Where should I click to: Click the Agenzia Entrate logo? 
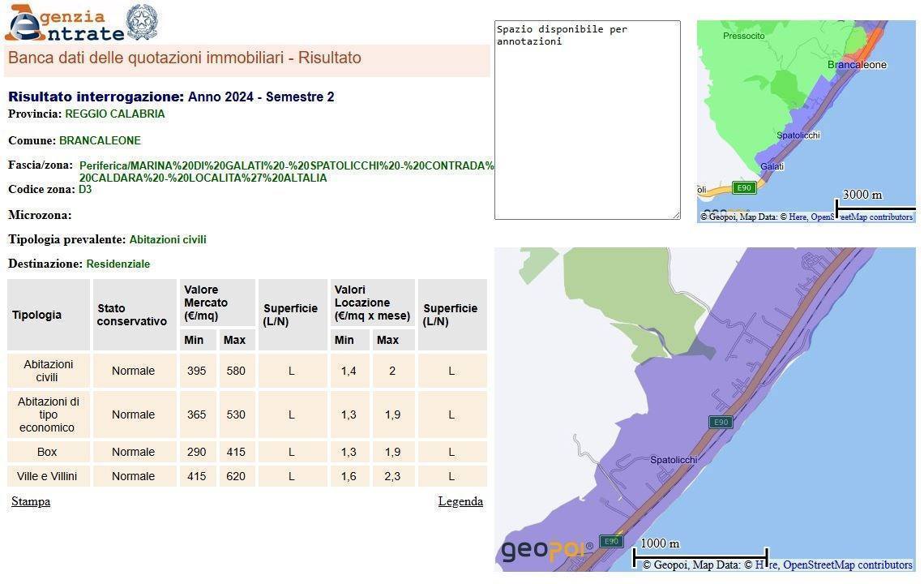[63, 24]
